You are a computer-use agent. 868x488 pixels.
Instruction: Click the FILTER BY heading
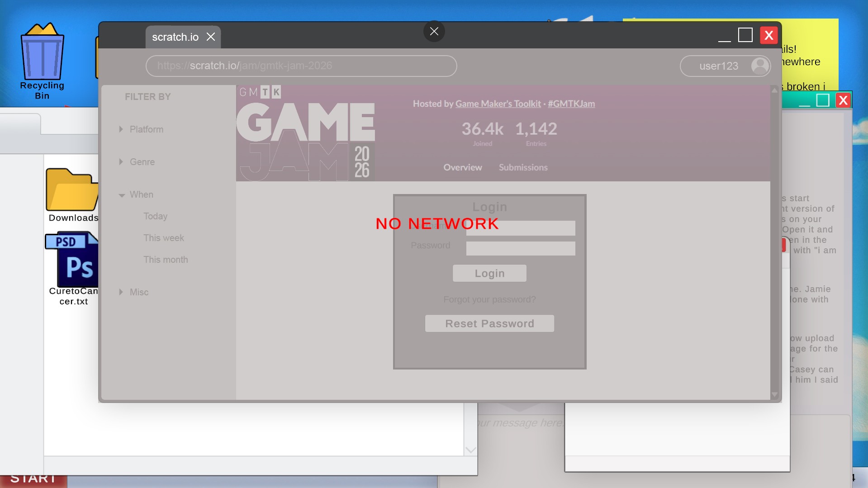point(148,97)
